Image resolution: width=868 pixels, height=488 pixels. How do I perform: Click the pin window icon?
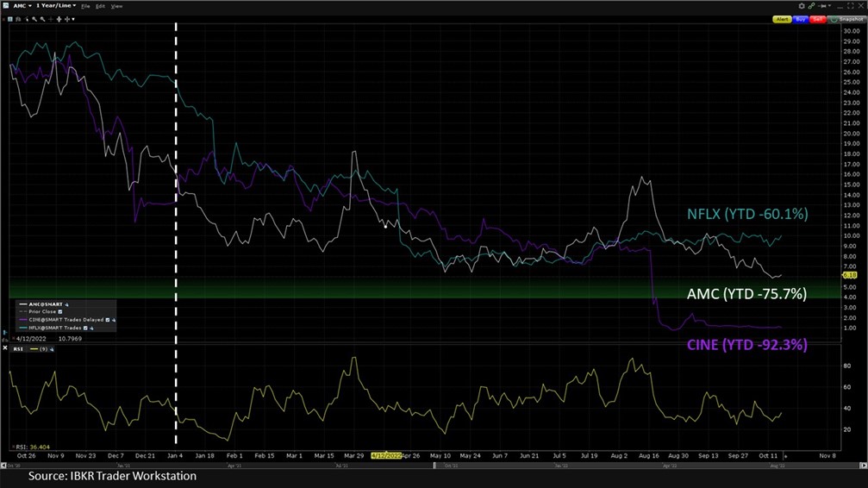(x=822, y=6)
